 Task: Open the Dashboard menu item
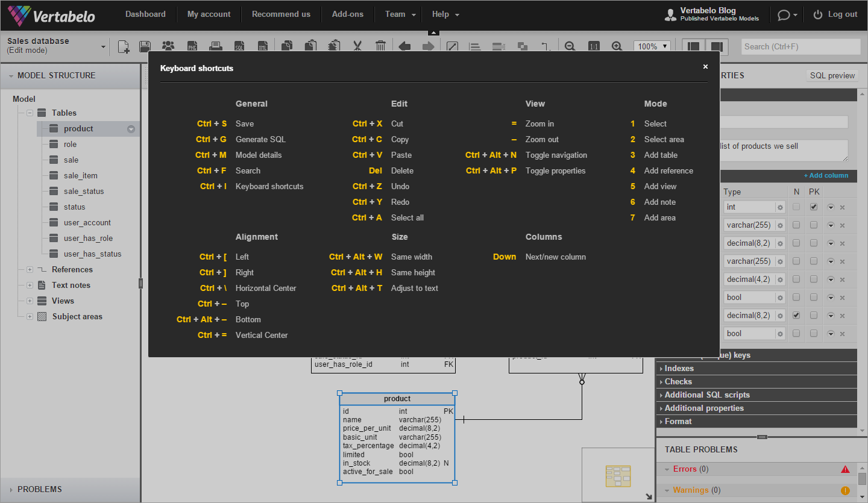point(145,14)
